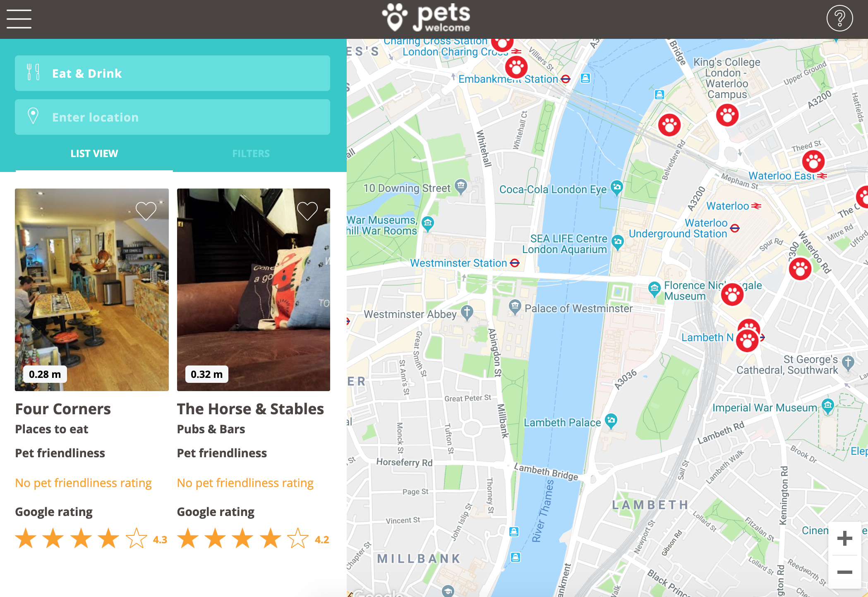Image resolution: width=868 pixels, height=597 pixels.
Task: Open the help question mark icon
Action: [839, 19]
